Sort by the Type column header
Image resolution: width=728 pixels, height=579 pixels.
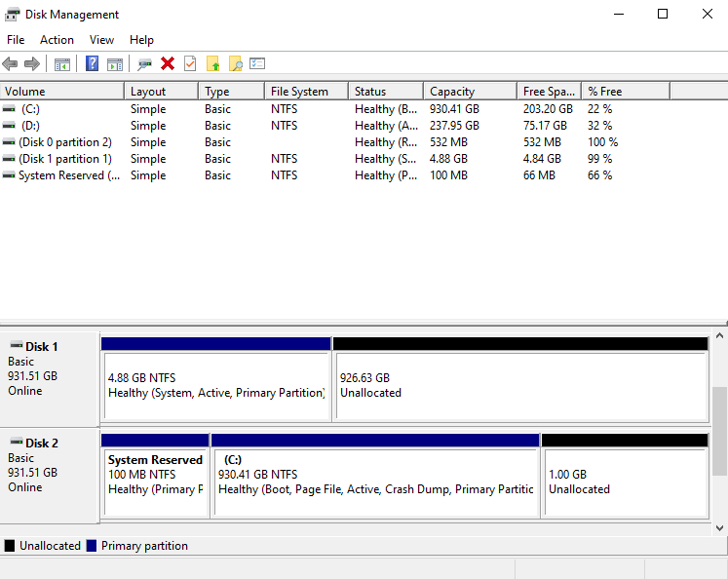pyautogui.click(x=232, y=92)
